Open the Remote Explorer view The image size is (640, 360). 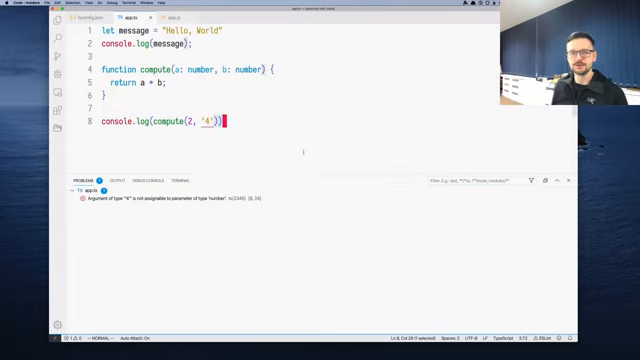(x=58, y=92)
